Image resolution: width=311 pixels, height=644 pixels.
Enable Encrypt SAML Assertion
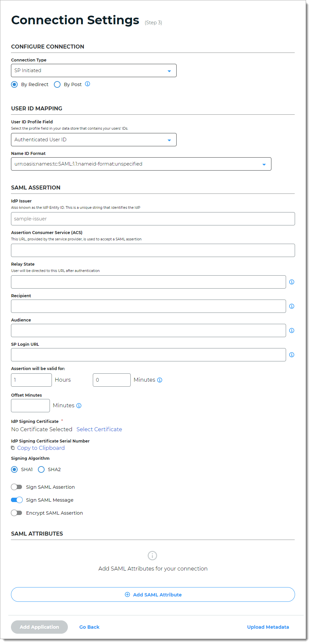pyautogui.click(x=16, y=513)
